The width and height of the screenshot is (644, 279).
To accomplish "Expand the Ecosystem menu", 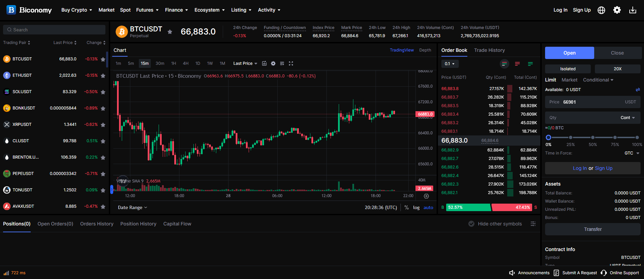I will [x=209, y=10].
